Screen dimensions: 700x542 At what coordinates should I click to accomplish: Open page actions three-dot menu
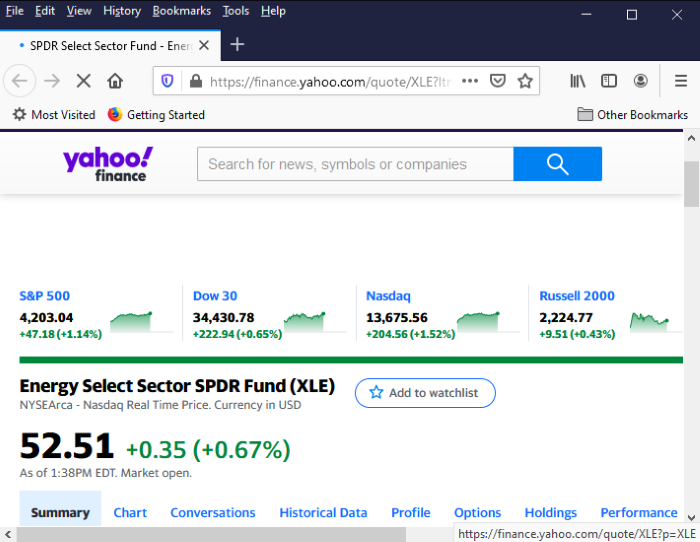click(469, 81)
